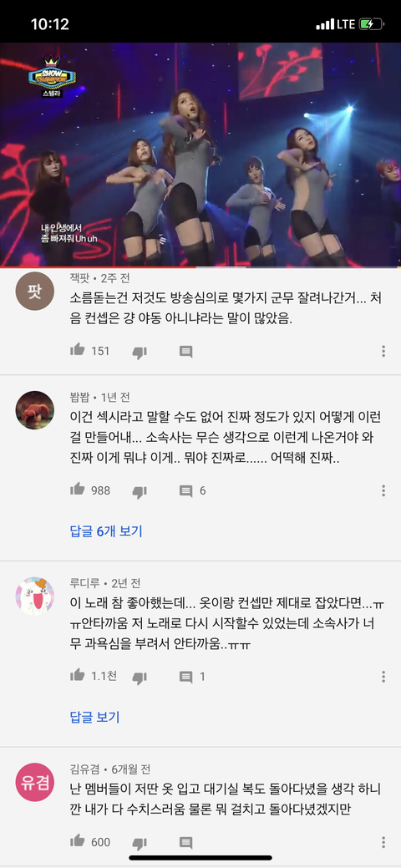Expand 답글 6개 보기 replies

click(x=106, y=531)
